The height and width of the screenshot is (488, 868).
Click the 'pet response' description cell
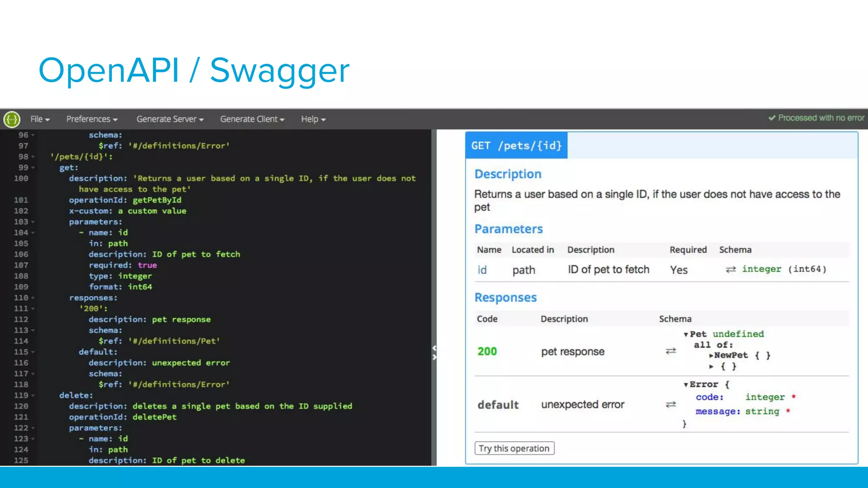tap(573, 352)
